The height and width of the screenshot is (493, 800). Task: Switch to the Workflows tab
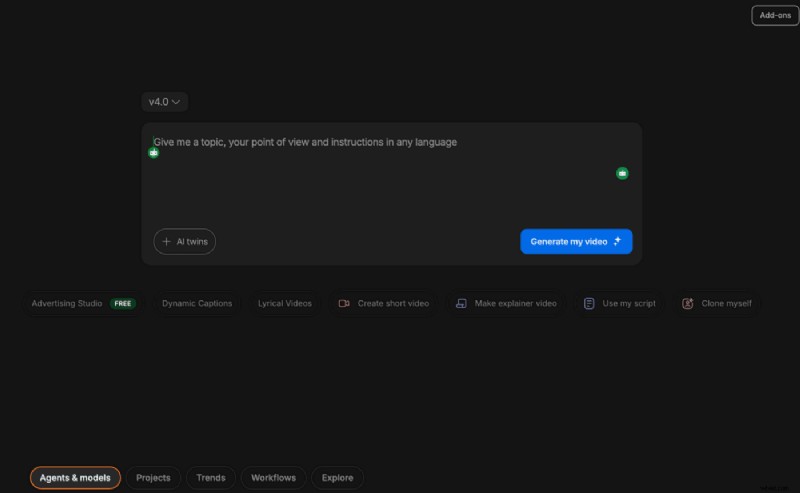point(273,478)
